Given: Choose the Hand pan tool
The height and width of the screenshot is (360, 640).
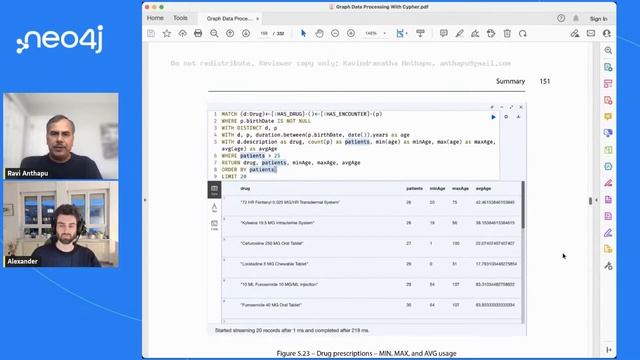Looking at the screenshot, I should coord(319,33).
